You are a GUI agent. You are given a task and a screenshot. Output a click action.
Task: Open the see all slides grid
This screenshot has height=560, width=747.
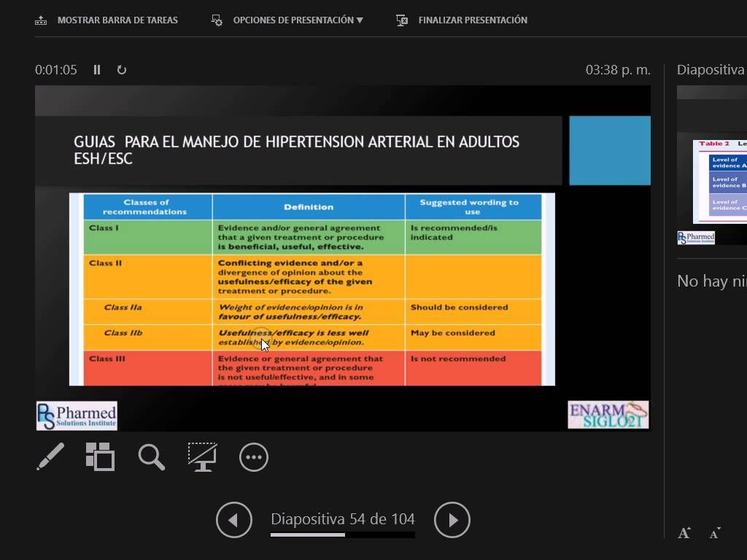(x=100, y=456)
